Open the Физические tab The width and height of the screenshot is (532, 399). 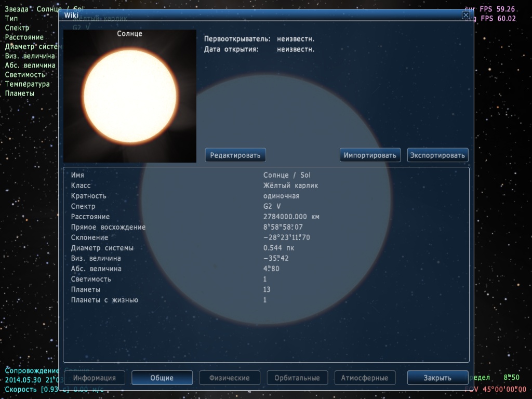coord(229,378)
